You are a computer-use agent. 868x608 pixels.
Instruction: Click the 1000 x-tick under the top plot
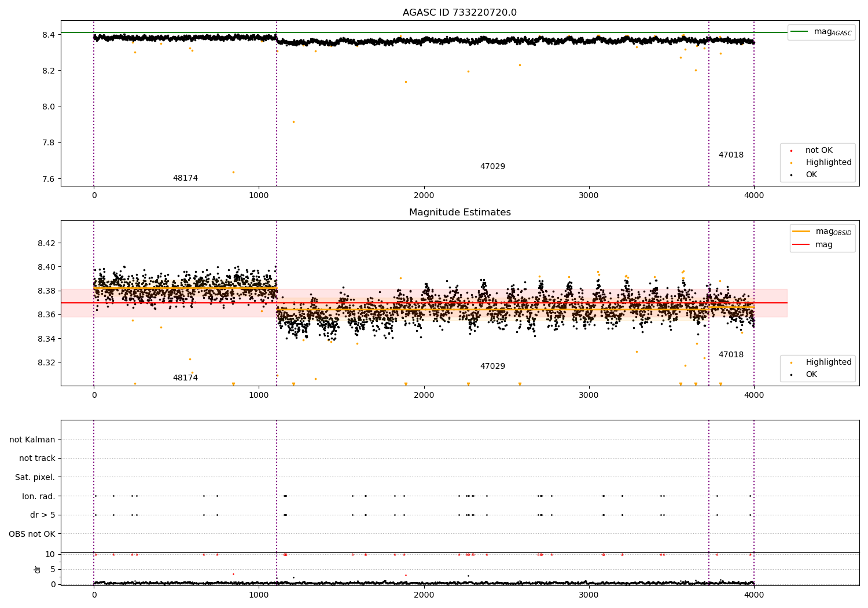(x=259, y=196)
